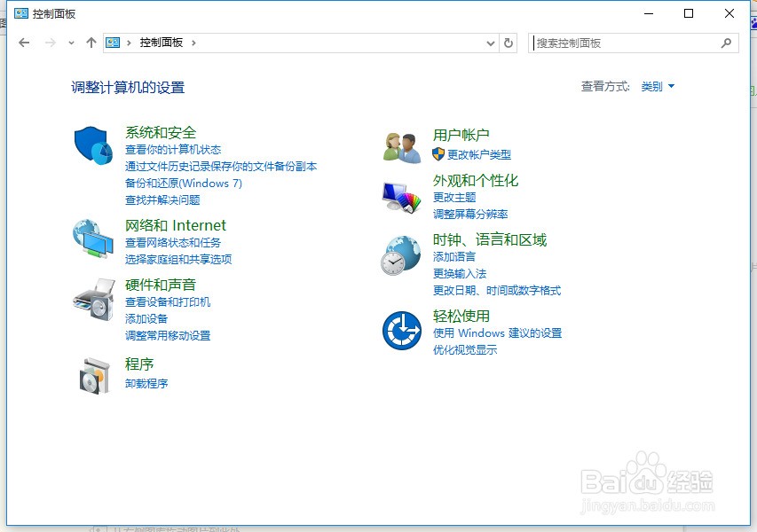Click 更换输入法 link
Image resolution: width=757 pixels, height=532 pixels.
tap(460, 273)
